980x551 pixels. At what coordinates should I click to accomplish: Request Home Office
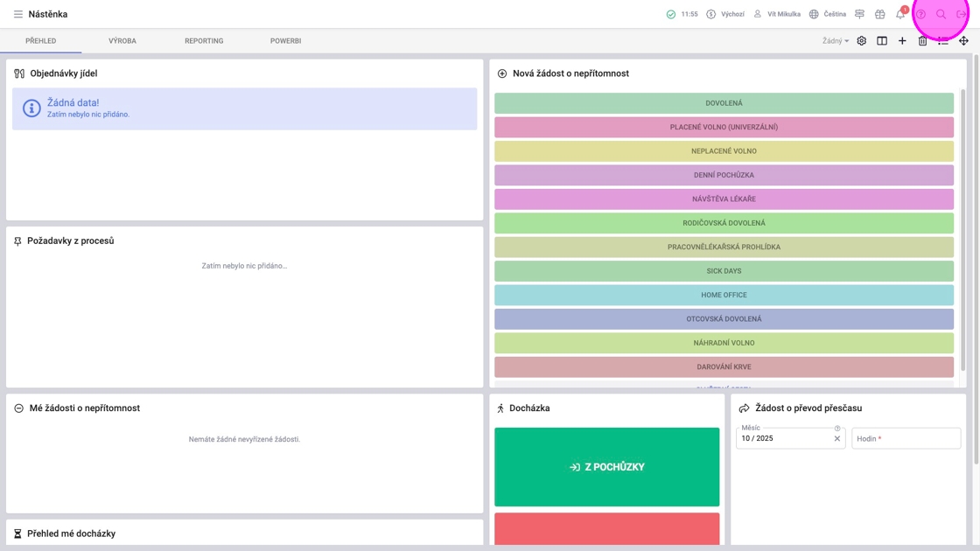click(x=724, y=295)
